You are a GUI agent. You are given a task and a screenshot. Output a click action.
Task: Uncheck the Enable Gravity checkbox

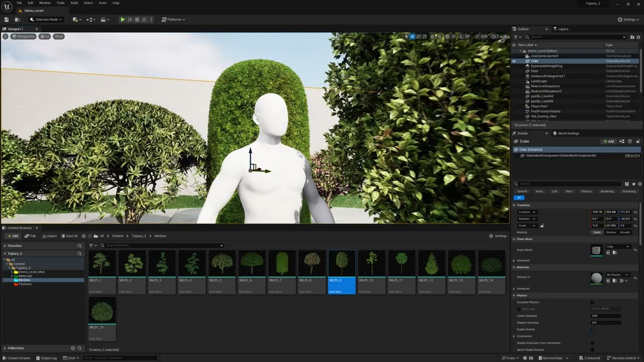click(x=592, y=329)
